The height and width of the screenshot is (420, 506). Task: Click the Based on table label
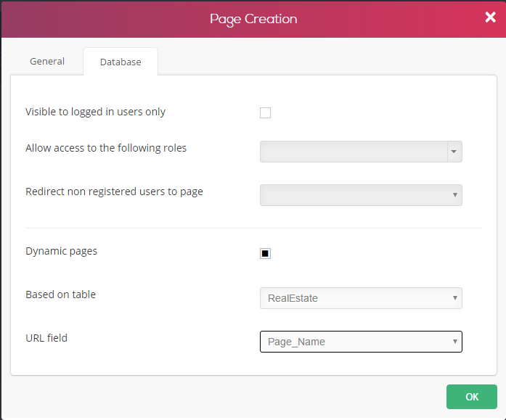click(x=61, y=295)
